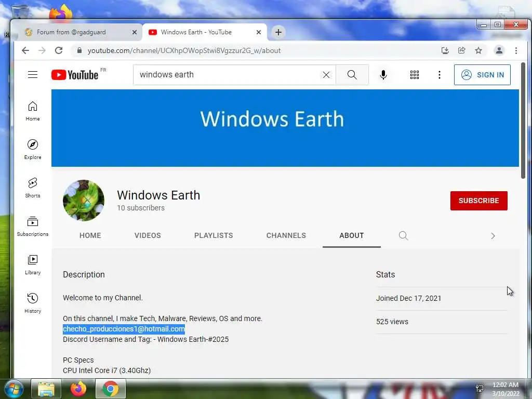The width and height of the screenshot is (532, 399).
Task: Open the YouTube apps grid
Action: click(x=415, y=75)
